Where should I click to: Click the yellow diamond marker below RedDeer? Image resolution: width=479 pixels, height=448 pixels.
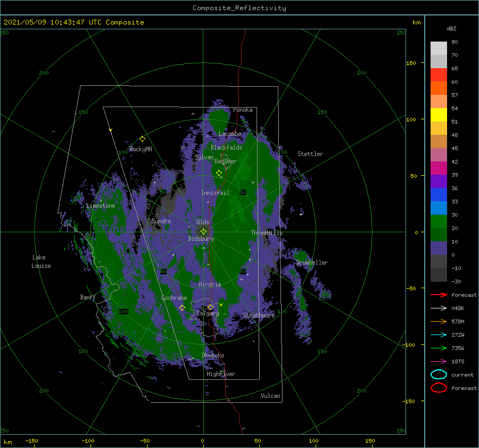[219, 173]
